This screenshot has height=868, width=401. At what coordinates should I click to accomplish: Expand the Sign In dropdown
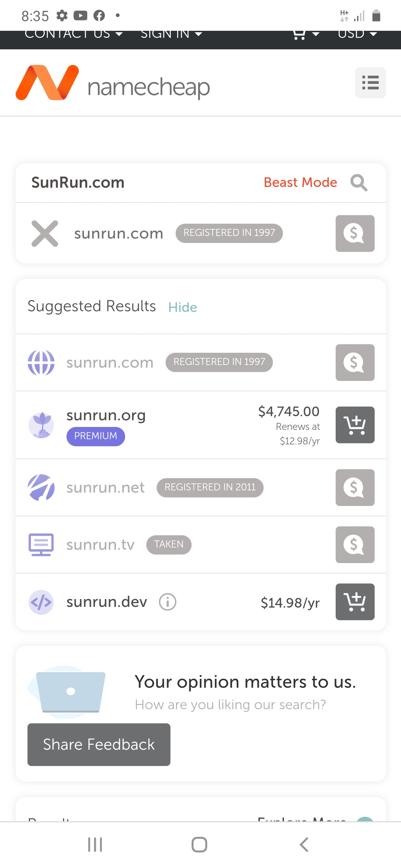(x=171, y=34)
